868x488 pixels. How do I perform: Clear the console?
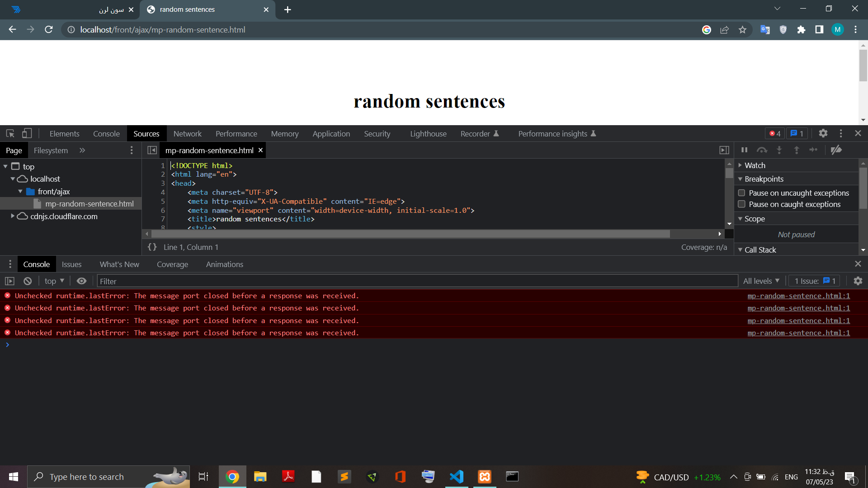pos(28,281)
